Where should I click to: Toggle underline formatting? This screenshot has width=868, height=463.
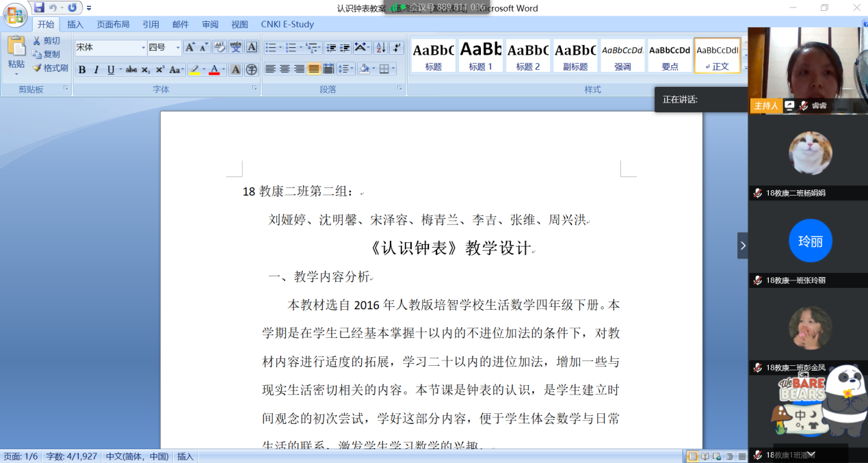tap(110, 68)
